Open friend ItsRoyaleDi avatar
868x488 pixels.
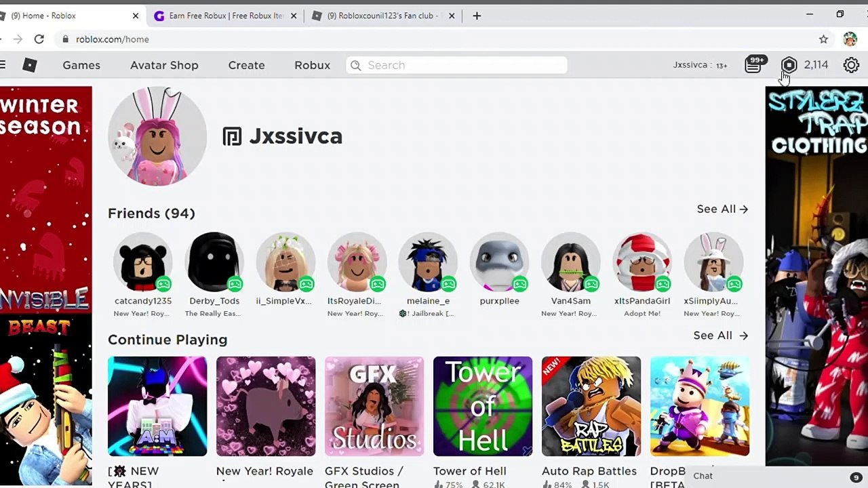pos(357,262)
